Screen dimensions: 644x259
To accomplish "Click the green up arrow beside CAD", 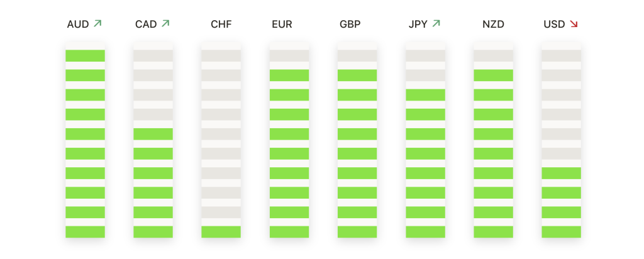I will pyautogui.click(x=165, y=24).
